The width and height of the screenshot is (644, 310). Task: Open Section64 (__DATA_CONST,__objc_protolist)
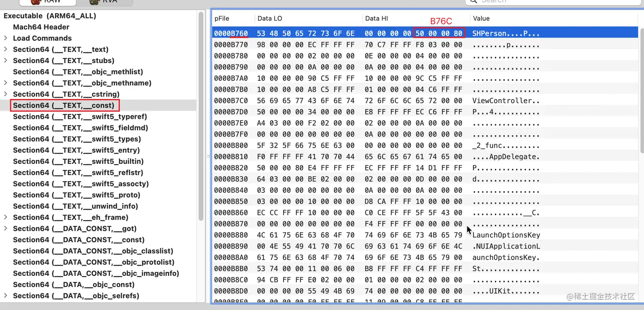[x=94, y=262]
